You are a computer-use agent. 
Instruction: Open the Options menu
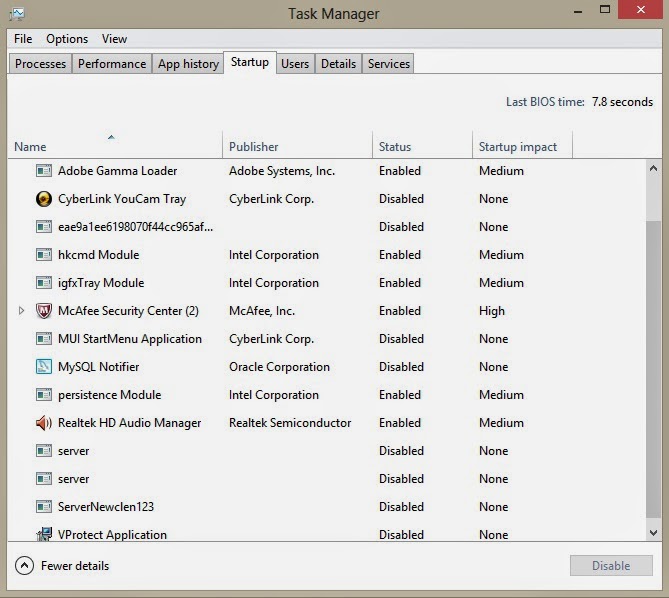pyautogui.click(x=67, y=39)
